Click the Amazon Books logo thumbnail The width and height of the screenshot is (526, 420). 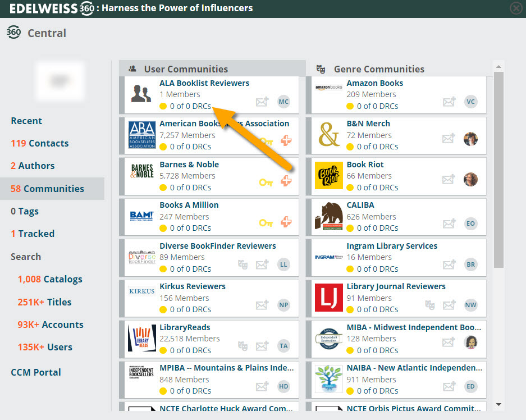[329, 87]
